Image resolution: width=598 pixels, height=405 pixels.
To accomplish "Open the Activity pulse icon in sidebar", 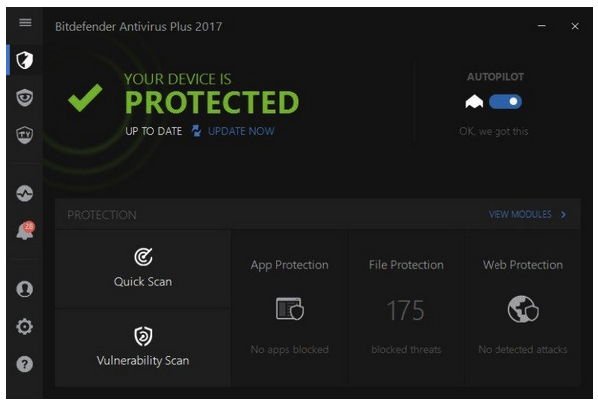I will click(25, 193).
